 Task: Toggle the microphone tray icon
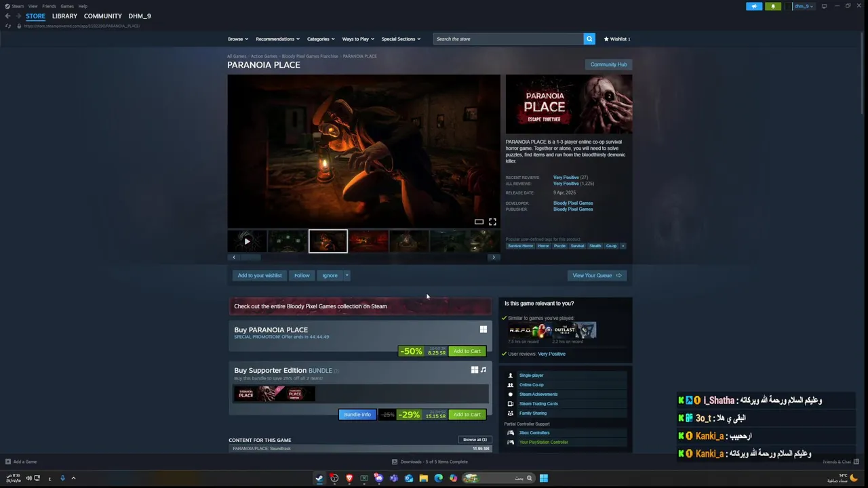62,478
